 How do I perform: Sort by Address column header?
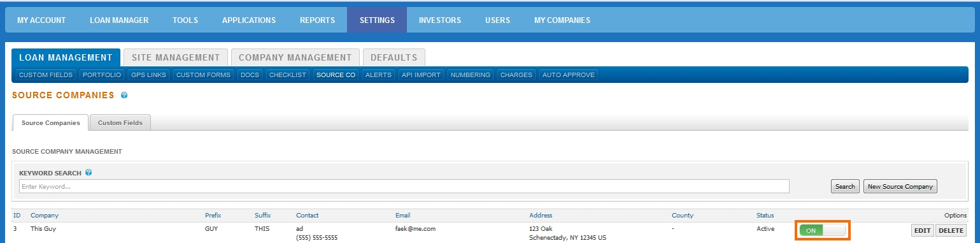(541, 216)
